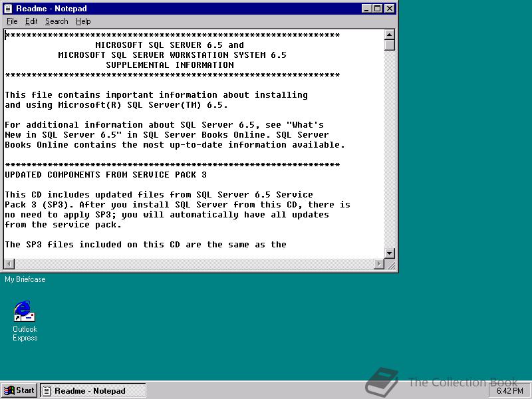Click the line beginning 'New in SQL Server 6.5"'

click(x=167, y=135)
